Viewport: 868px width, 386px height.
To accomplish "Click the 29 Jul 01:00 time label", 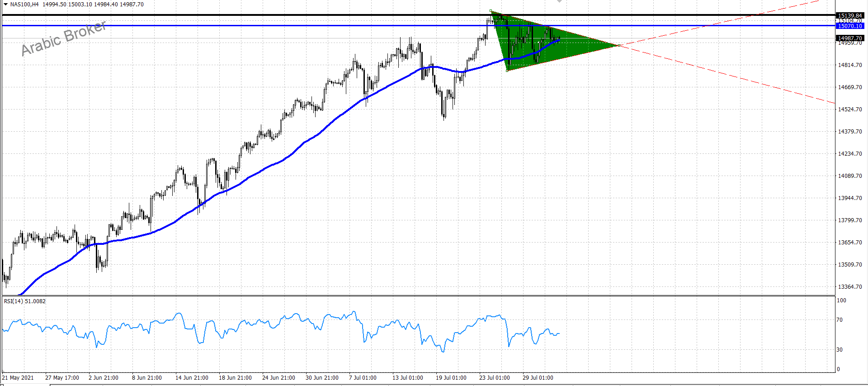I will pos(538,378).
